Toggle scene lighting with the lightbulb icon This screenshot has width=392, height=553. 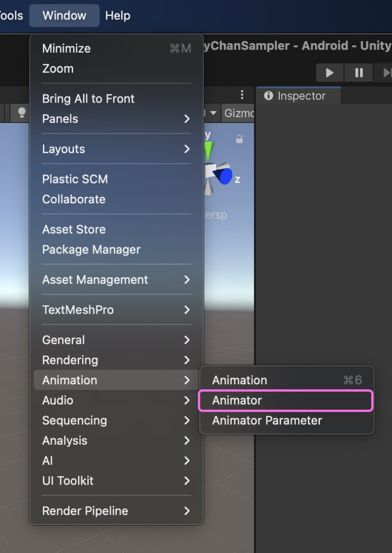(x=22, y=113)
